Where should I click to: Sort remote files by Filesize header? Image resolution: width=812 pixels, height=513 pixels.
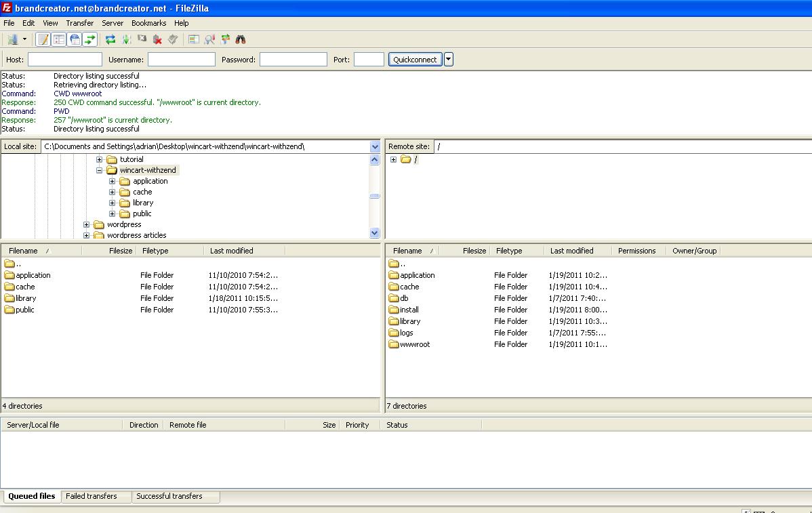click(464, 251)
